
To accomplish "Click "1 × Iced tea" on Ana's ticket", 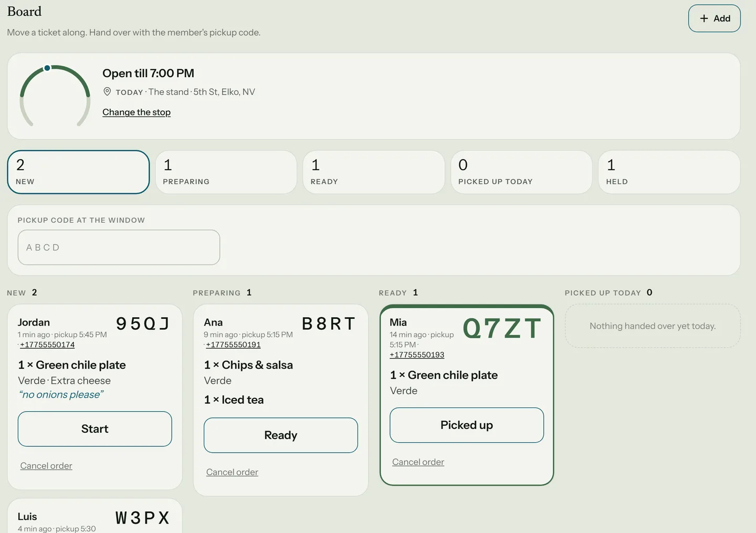I will pyautogui.click(x=234, y=400).
